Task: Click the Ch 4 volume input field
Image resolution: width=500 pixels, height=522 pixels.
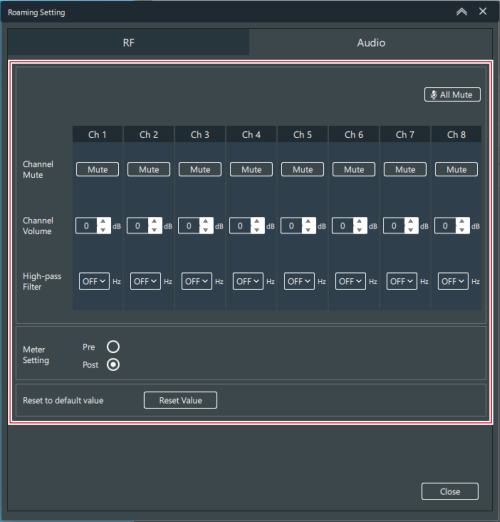Action: (x=240, y=226)
